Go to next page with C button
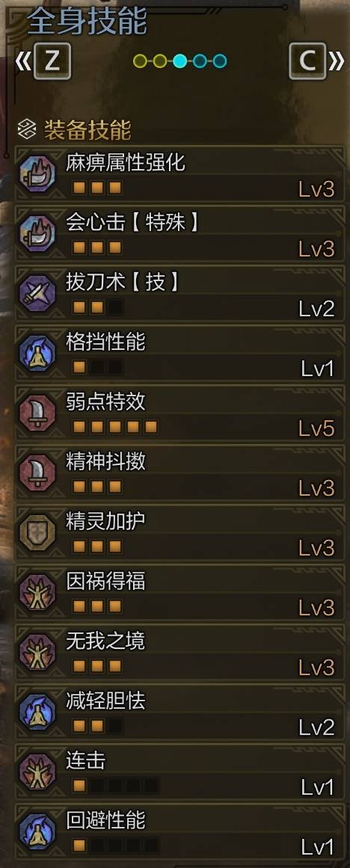Image resolution: width=350 pixels, height=868 pixels. (x=307, y=61)
